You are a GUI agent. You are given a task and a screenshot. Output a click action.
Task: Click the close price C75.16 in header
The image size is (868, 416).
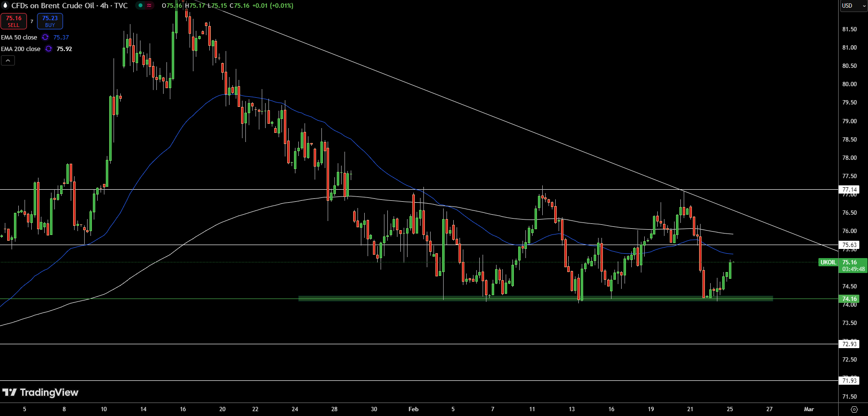click(240, 5)
